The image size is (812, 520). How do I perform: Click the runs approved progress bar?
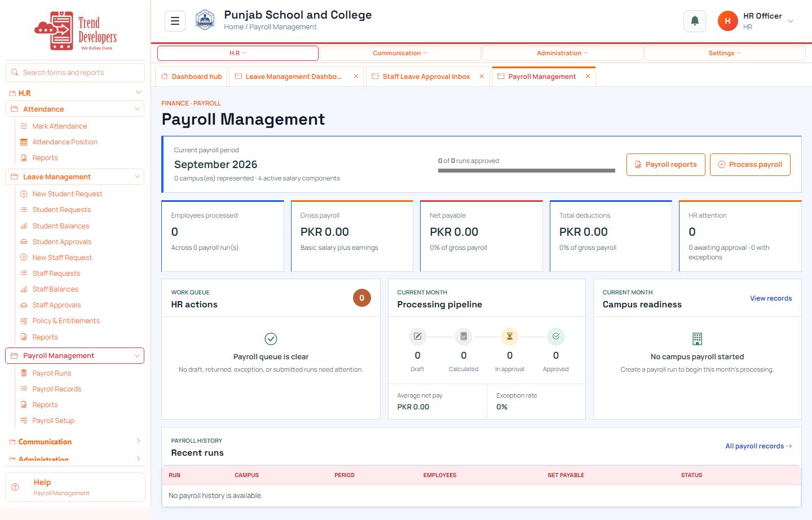click(527, 170)
